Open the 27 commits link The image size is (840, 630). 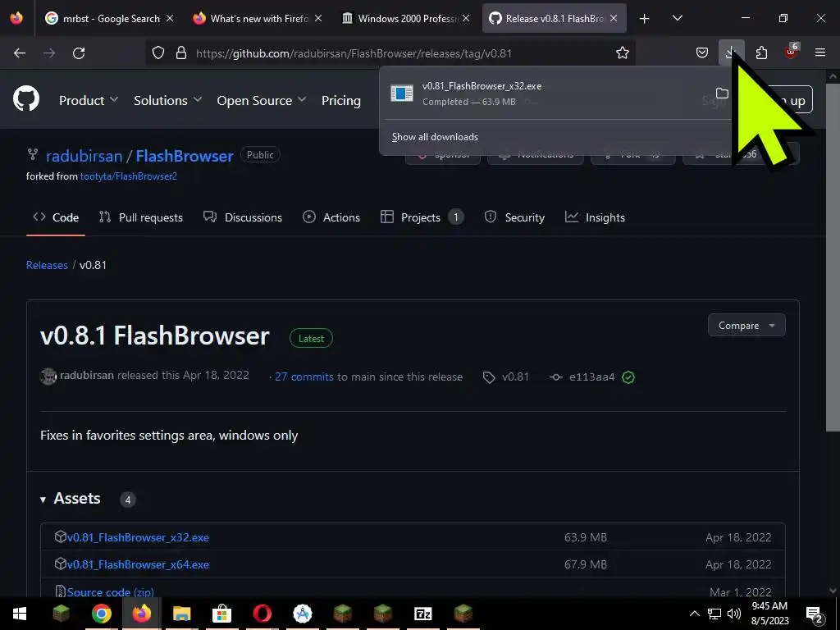[304, 377]
